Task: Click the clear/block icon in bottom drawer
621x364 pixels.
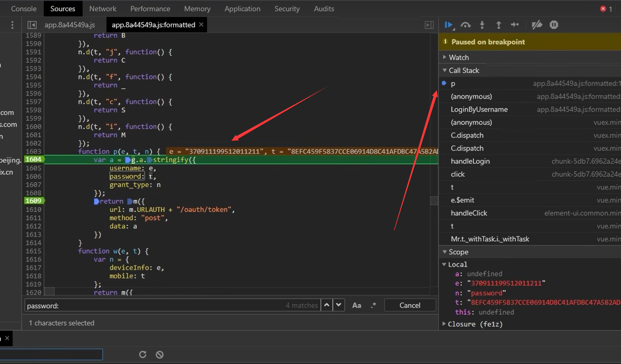Action: [x=159, y=354]
